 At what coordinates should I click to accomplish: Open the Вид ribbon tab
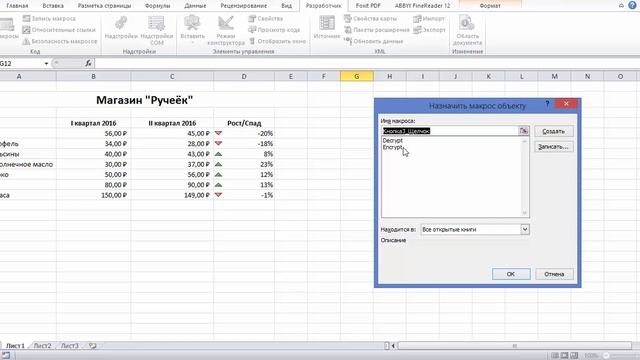(x=287, y=6)
